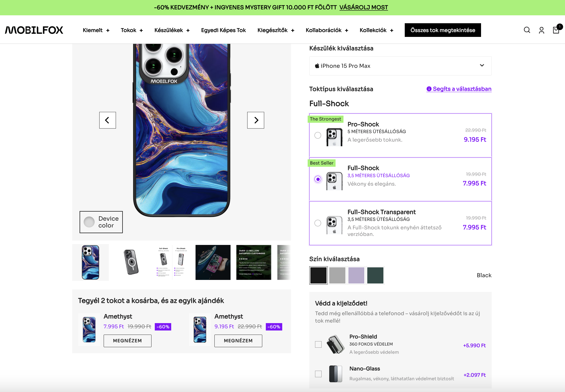This screenshot has height=392, width=565.
Task: Go to the Mobilfox logo homepage
Action: [x=34, y=30]
